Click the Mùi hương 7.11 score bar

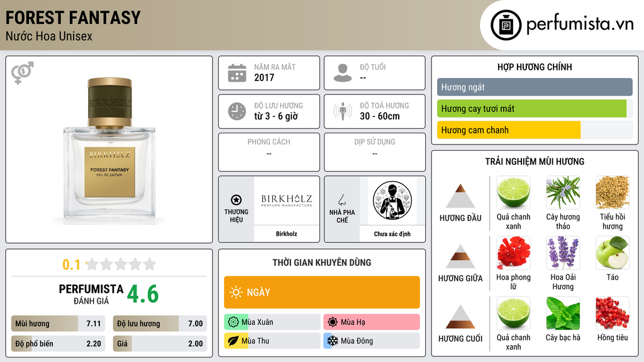(x=58, y=324)
